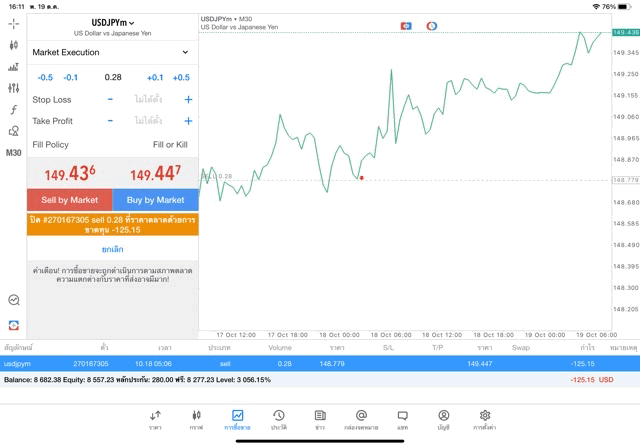Open the accounts tab with person icon
The height and width of the screenshot is (447, 640).
click(x=444, y=420)
